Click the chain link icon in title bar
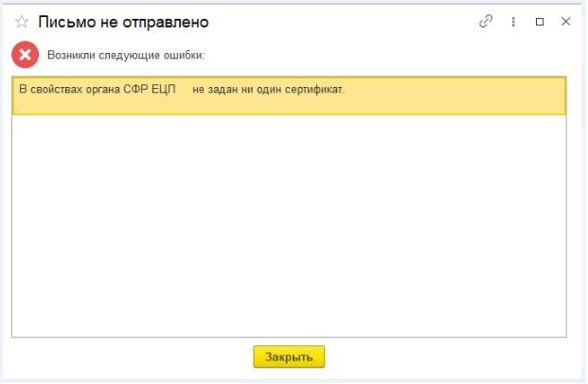 coord(487,21)
